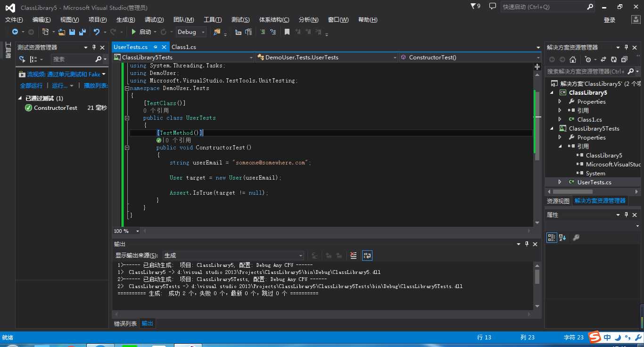Click Solution Explorer refresh icon
This screenshot has width=644, height=347.
coord(613,59)
